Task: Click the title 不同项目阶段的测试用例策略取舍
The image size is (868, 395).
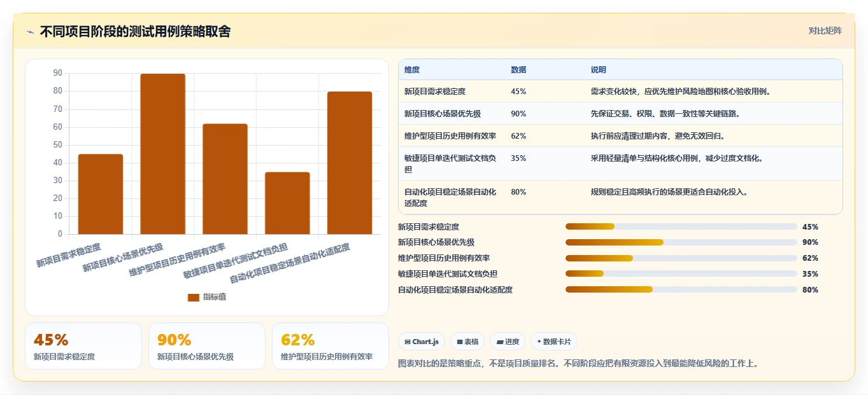Action: tap(135, 31)
